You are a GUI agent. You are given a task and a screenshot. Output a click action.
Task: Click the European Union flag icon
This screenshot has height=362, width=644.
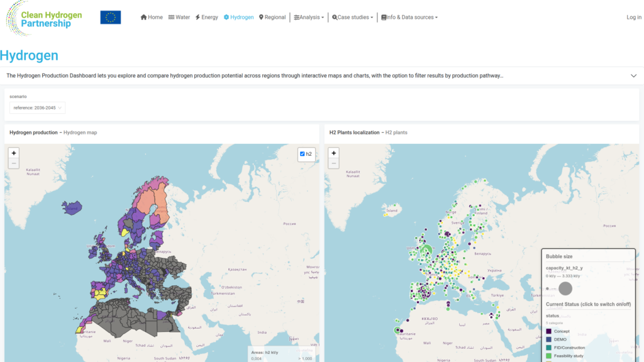(x=111, y=17)
